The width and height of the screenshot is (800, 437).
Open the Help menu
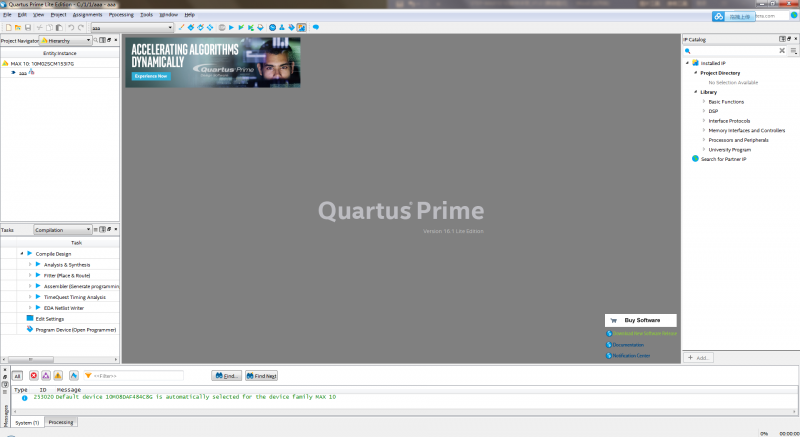pyautogui.click(x=189, y=15)
